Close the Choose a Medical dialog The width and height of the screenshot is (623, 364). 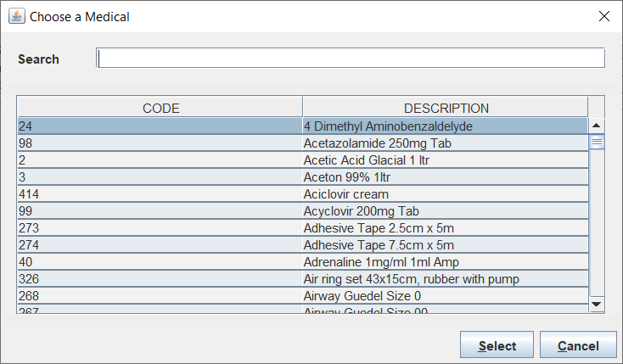pos(603,16)
